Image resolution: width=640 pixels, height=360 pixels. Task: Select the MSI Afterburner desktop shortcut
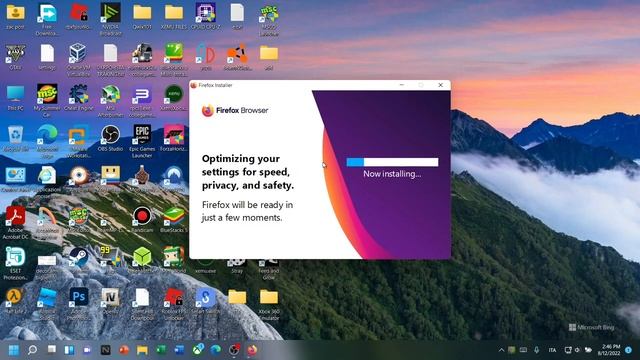[110, 100]
